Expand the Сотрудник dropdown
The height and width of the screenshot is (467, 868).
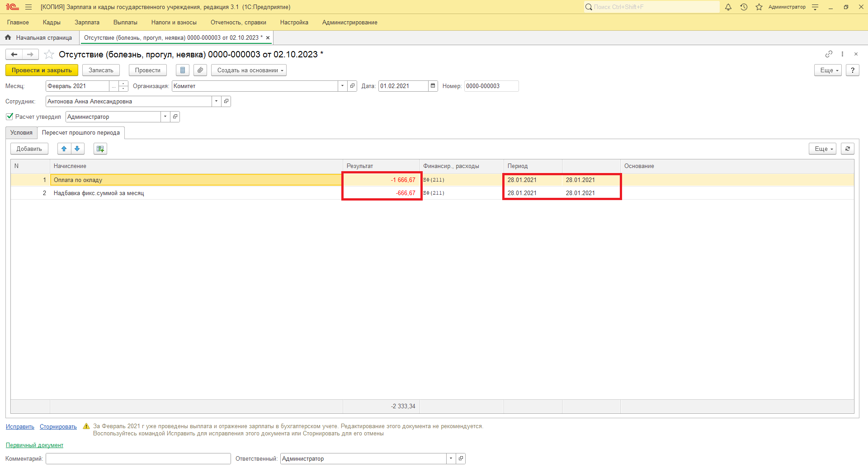point(216,101)
